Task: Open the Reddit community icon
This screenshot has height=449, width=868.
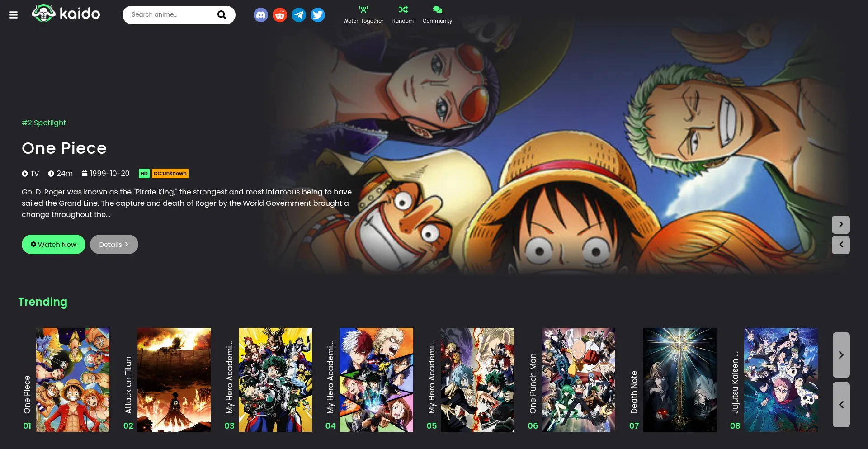Action: 280,15
